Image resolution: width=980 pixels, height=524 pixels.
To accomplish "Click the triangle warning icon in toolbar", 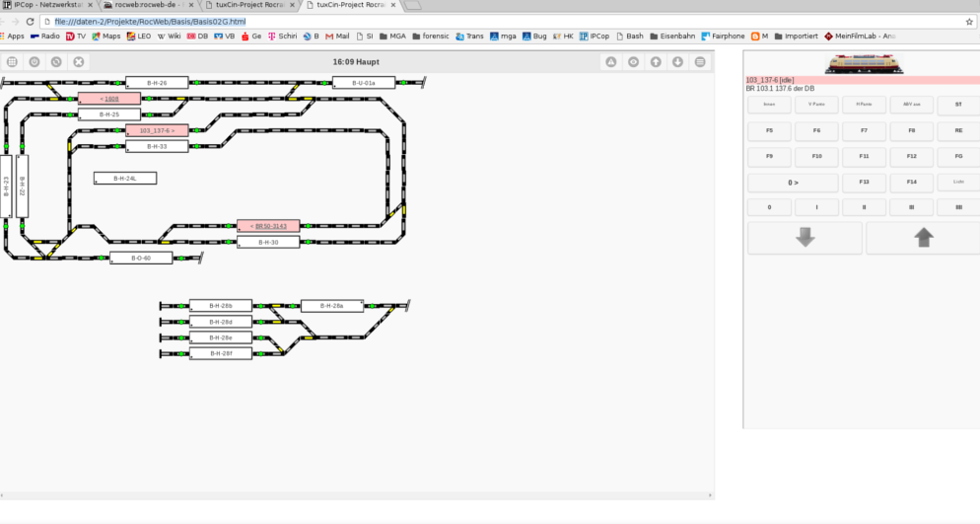I will click(610, 62).
